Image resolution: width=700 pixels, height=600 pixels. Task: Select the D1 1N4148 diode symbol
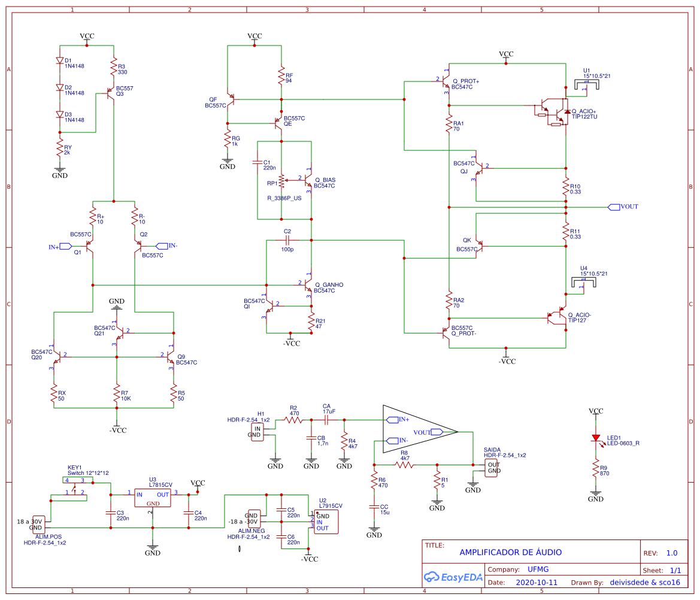tap(60, 60)
